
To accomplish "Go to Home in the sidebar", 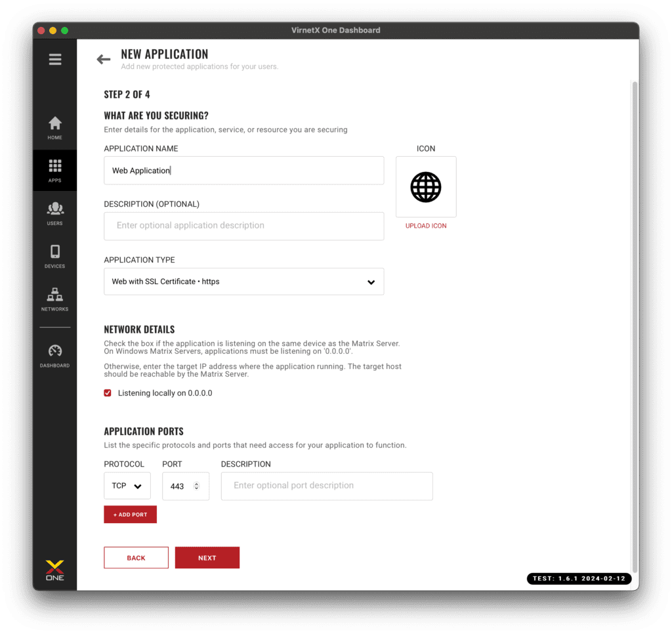I will click(x=55, y=128).
